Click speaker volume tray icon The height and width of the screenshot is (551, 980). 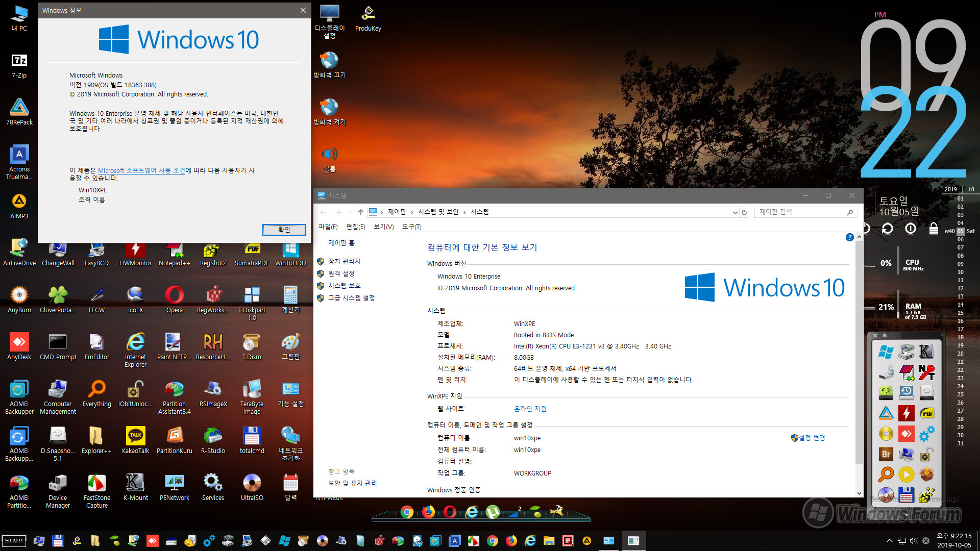[913, 541]
